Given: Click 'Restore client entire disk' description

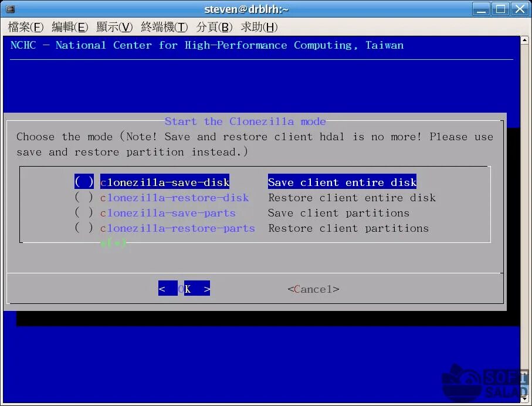Looking at the screenshot, I should click(352, 198).
